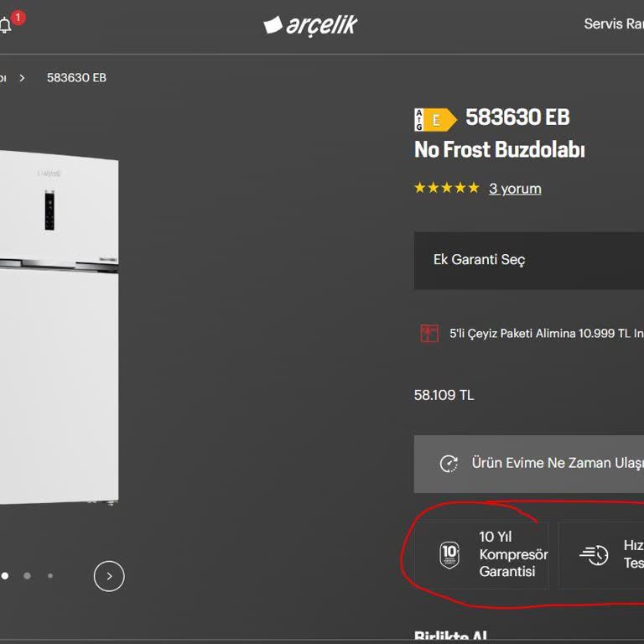Click the fast delivery icon
Image resolution: width=644 pixels, height=644 pixels.
point(594,555)
